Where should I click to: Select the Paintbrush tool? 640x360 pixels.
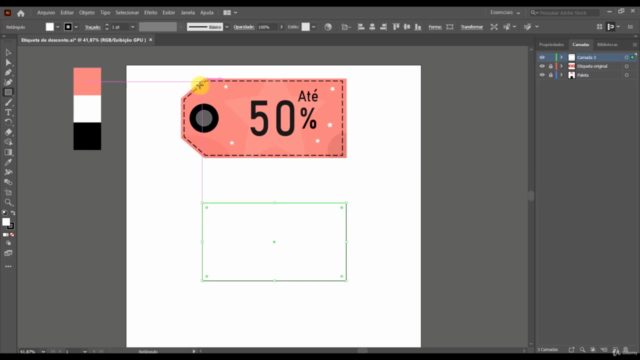click(8, 102)
